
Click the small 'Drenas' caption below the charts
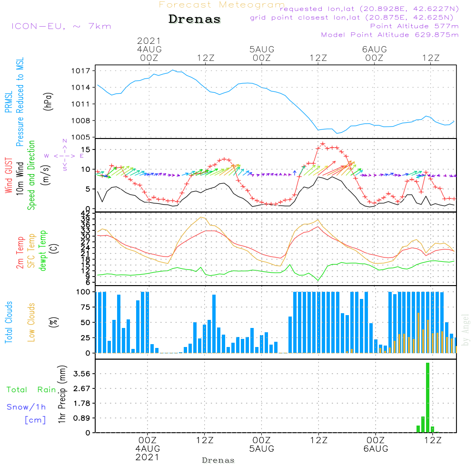coord(218,460)
